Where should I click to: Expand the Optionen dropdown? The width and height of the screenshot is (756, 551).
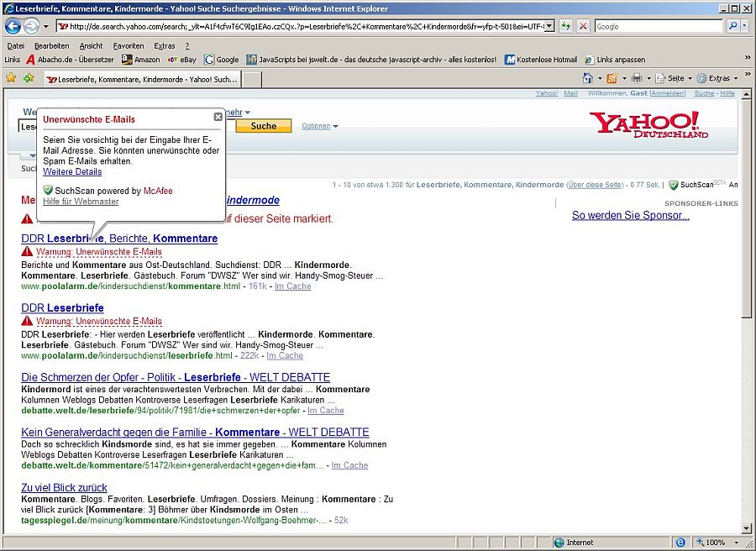(x=320, y=126)
